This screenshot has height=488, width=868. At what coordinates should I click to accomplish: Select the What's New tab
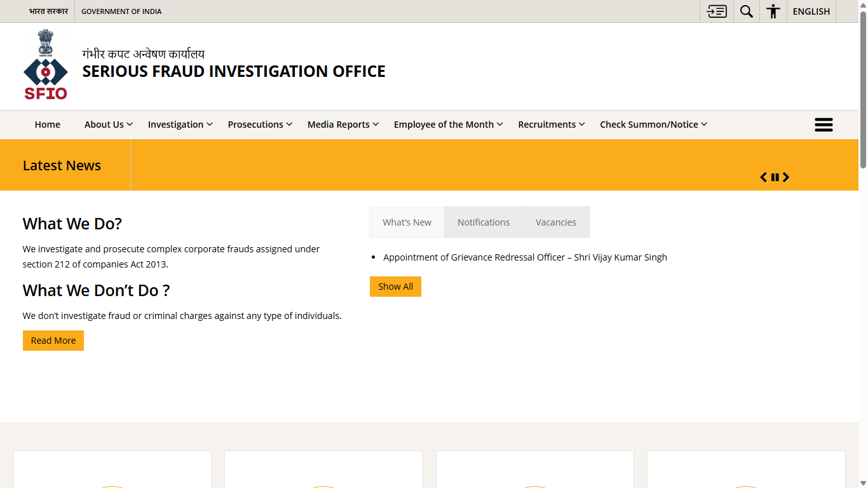coord(407,222)
